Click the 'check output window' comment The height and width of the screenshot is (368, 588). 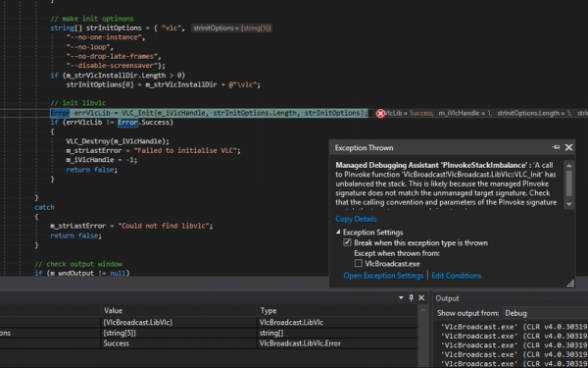pyautogui.click(x=78, y=264)
